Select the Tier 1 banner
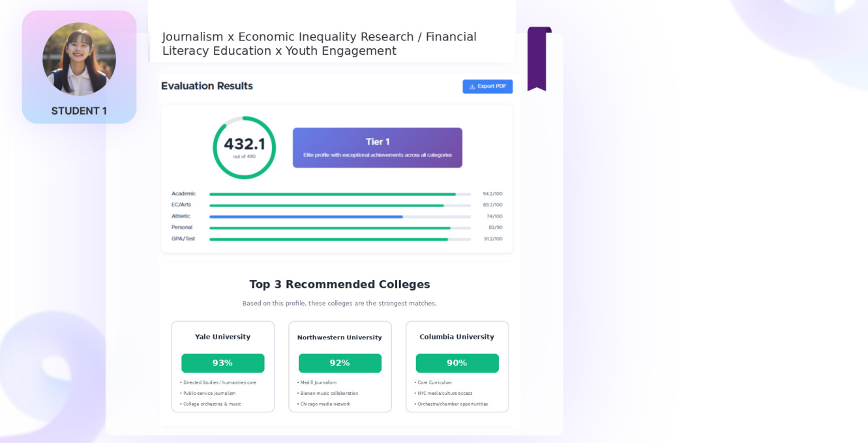This screenshot has height=443, width=868. tap(378, 148)
